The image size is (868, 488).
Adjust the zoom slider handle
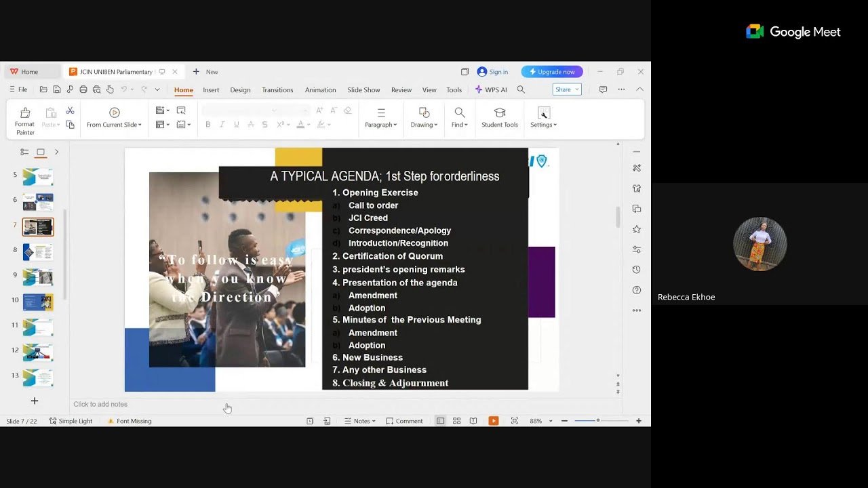597,421
